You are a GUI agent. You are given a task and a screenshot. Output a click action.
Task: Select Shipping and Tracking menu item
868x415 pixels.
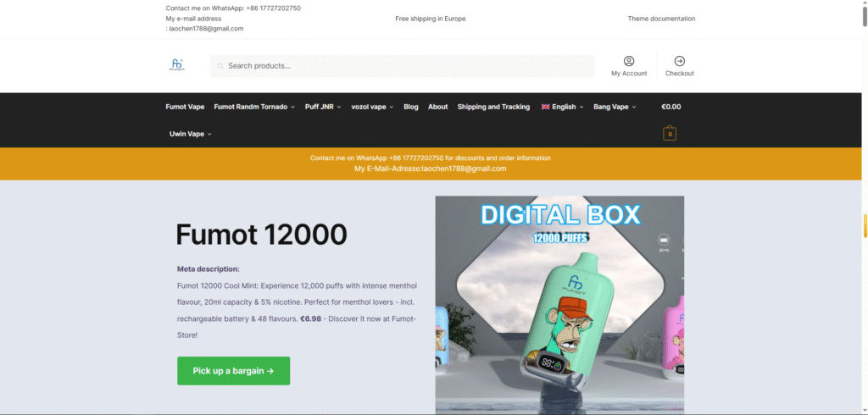pos(493,107)
